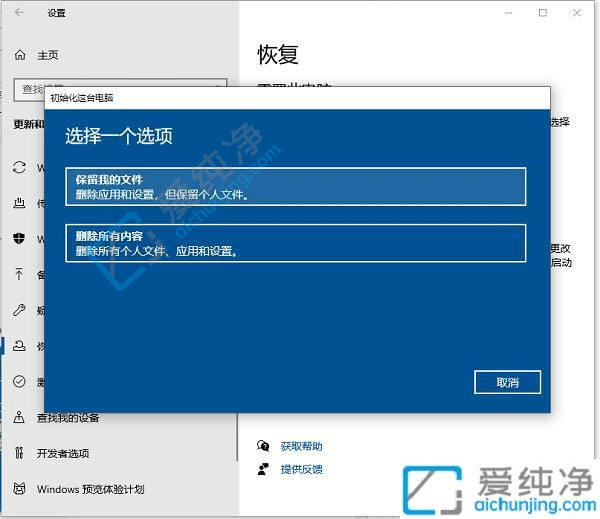Viewport: 600px width, 519px height.
Task: Click the 选择一个选项 dialog heading
Action: (119, 136)
